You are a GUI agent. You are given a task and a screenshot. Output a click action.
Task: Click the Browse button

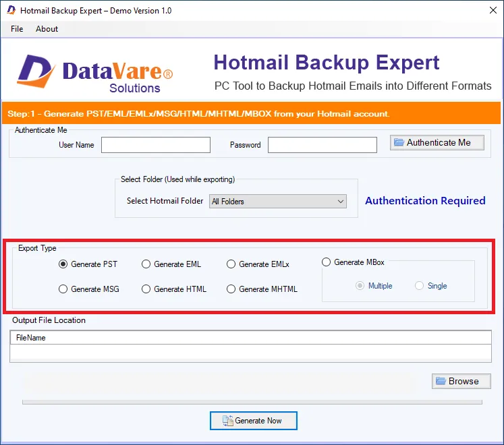(461, 381)
